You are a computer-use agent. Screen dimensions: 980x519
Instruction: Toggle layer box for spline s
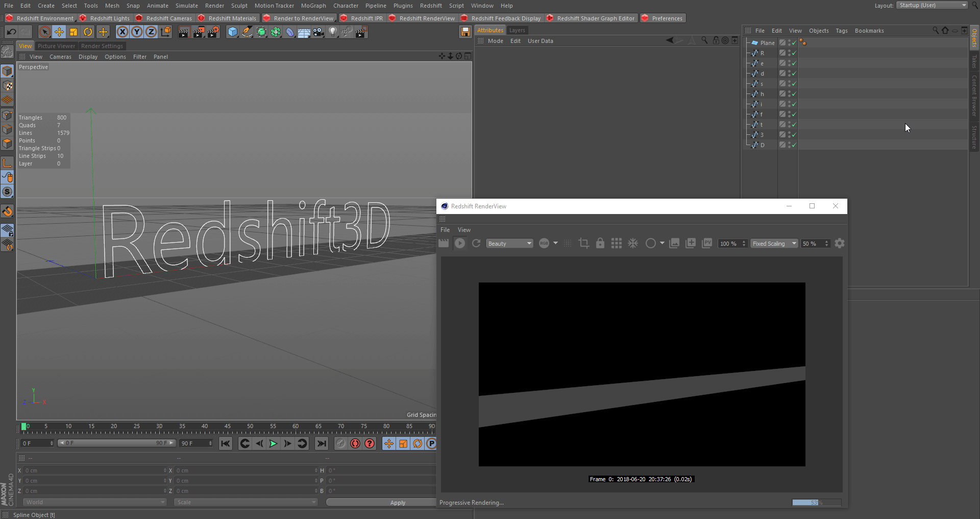click(x=782, y=84)
